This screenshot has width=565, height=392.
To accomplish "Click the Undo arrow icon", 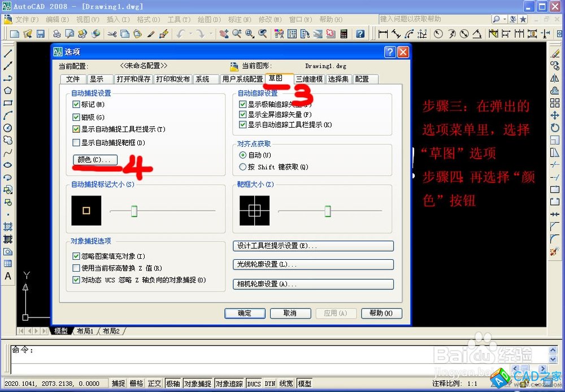I will 180,34.
